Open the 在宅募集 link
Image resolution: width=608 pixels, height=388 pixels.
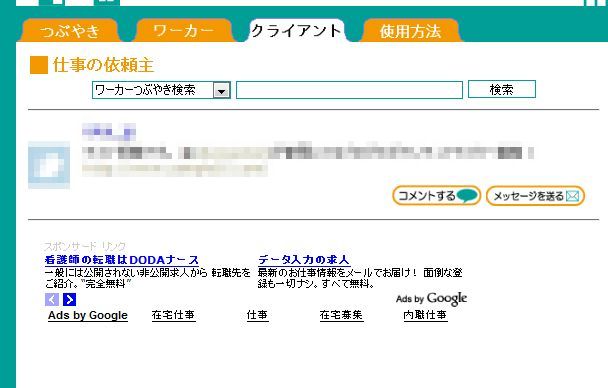[341, 315]
